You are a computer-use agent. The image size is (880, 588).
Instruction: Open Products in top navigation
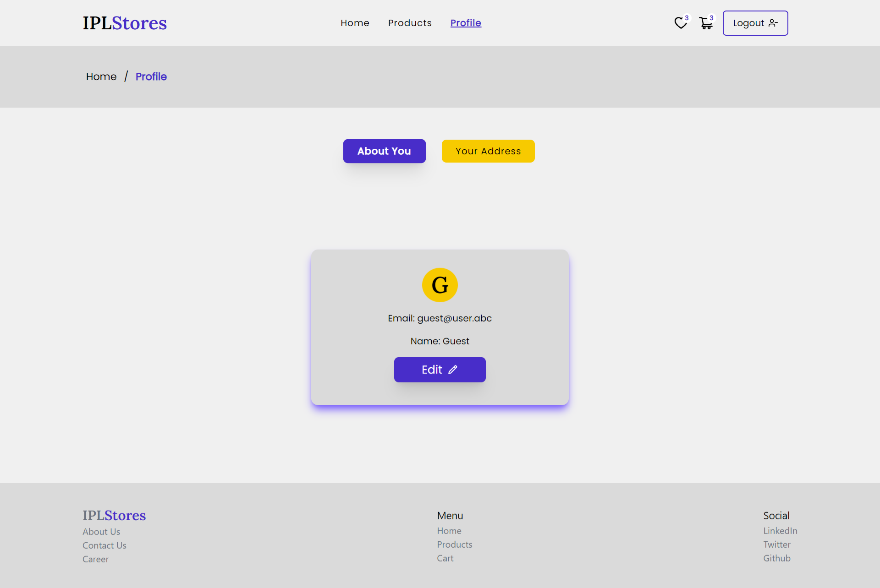point(410,23)
